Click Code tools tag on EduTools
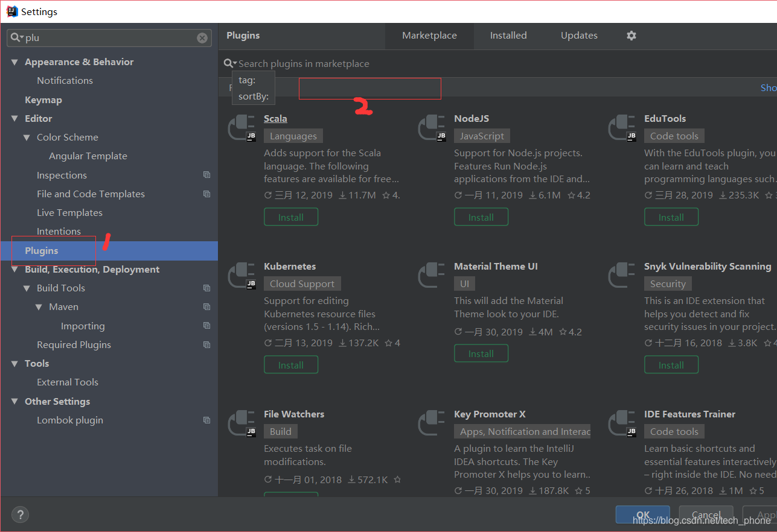777x532 pixels. coord(674,136)
